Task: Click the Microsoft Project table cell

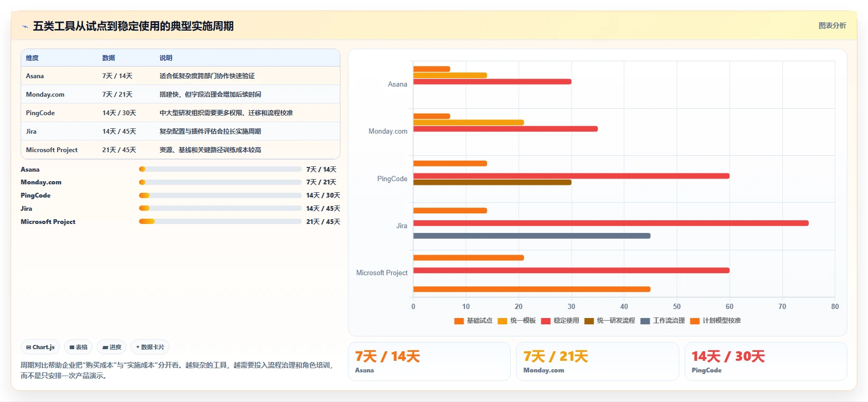Action: [52, 150]
